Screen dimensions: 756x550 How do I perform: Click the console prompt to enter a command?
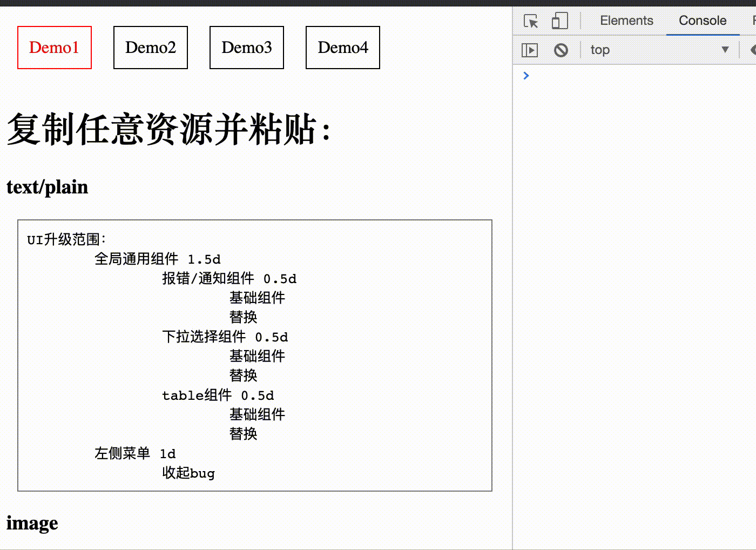(x=594, y=76)
